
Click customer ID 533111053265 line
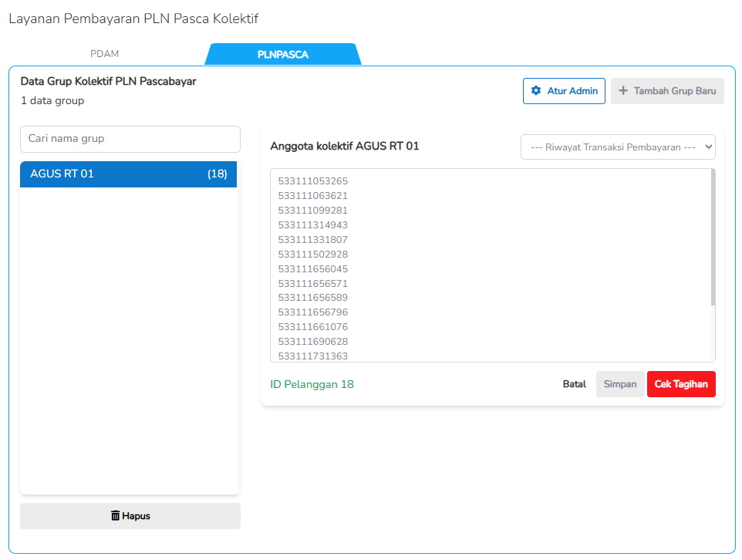click(313, 181)
